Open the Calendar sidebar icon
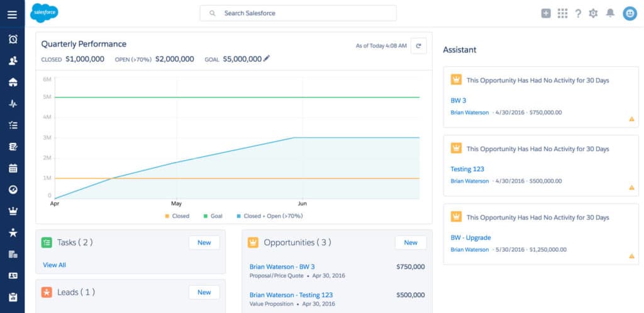The width and height of the screenshot is (644, 313). (x=13, y=168)
